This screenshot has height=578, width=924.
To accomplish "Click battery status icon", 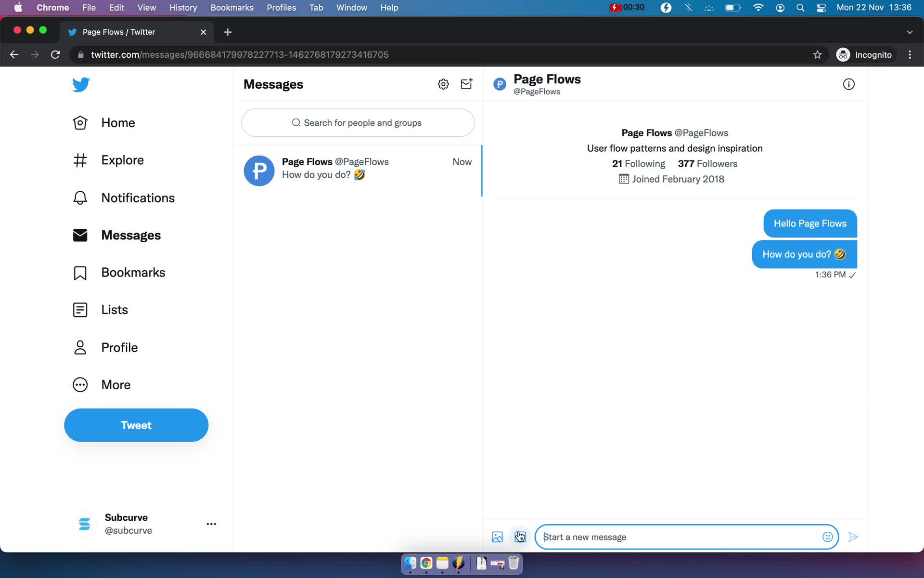I will click(x=732, y=8).
